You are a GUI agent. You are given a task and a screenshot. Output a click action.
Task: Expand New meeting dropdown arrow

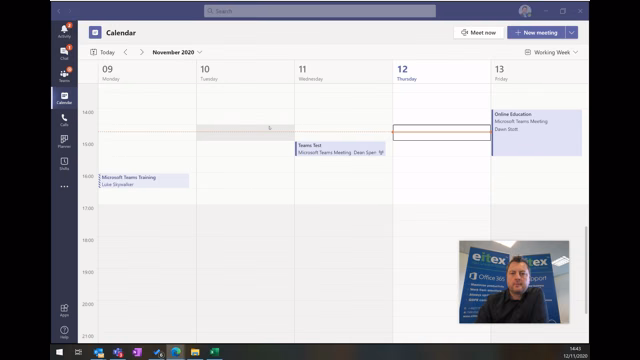572,33
